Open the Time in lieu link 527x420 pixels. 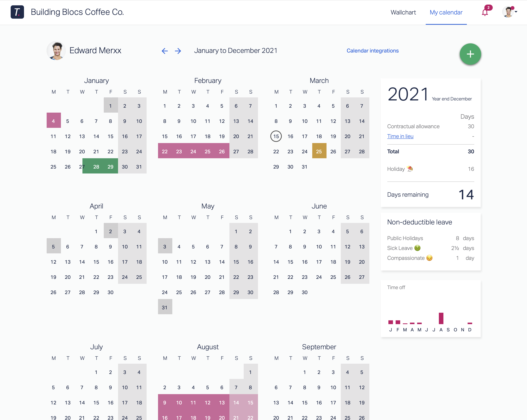coord(400,136)
